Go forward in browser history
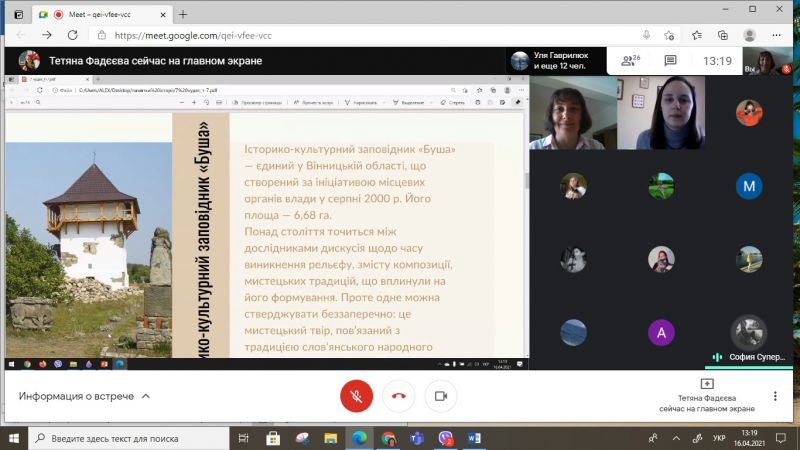 click(47, 35)
